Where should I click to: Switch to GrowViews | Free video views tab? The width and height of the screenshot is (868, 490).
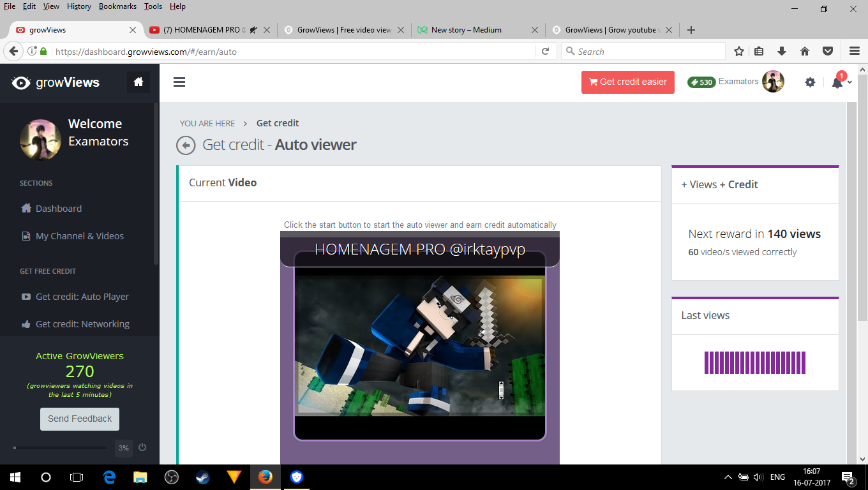tap(344, 30)
